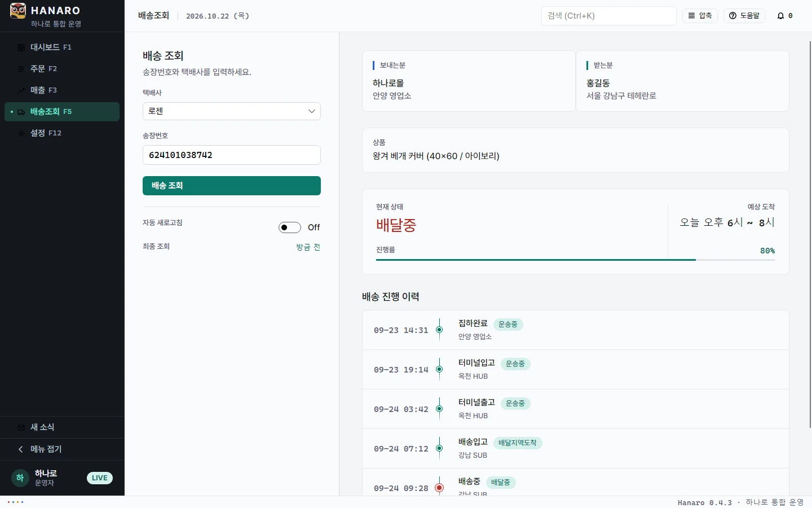
Task: Click the vertical page scrollbar
Action: pos(810,234)
